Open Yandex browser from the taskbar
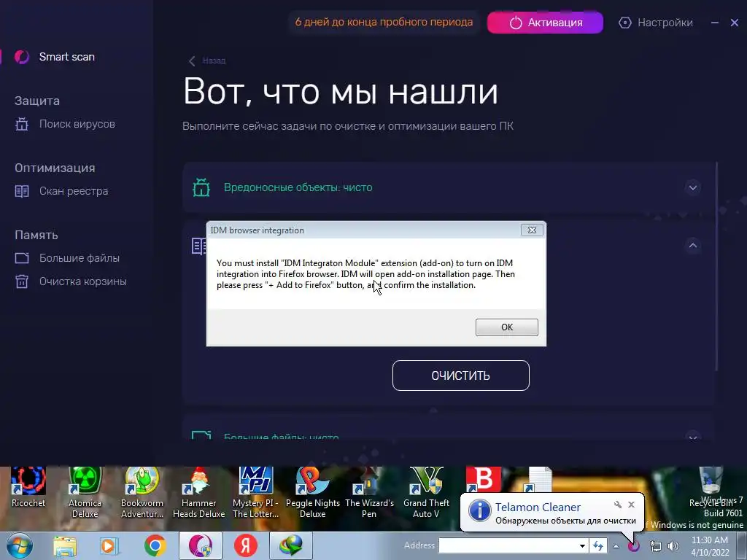This screenshot has width=747, height=560. click(x=246, y=545)
